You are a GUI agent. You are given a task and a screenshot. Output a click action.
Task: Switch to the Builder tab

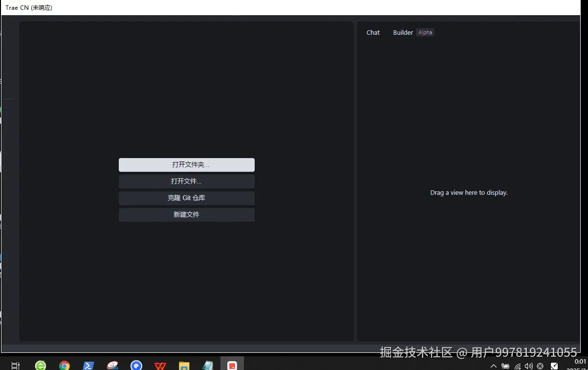[403, 32]
